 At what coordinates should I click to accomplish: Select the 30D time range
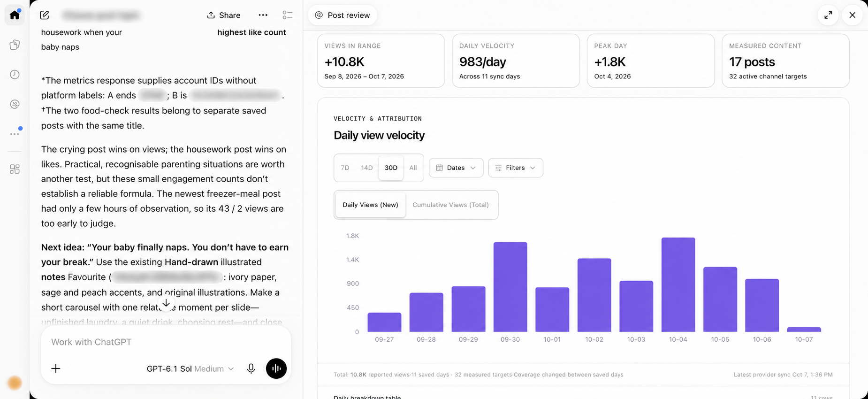[391, 168]
